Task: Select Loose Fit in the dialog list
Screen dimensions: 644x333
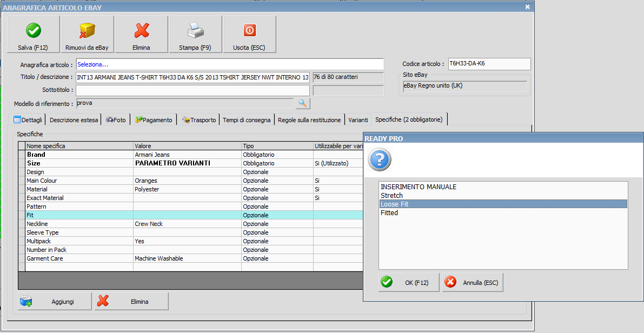Action: pyautogui.click(x=503, y=204)
